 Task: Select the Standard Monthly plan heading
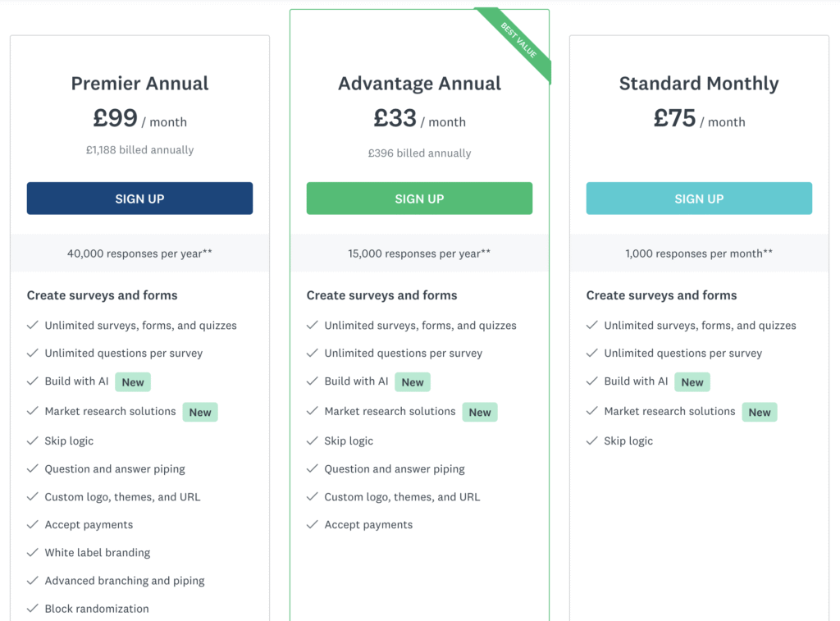[699, 84]
